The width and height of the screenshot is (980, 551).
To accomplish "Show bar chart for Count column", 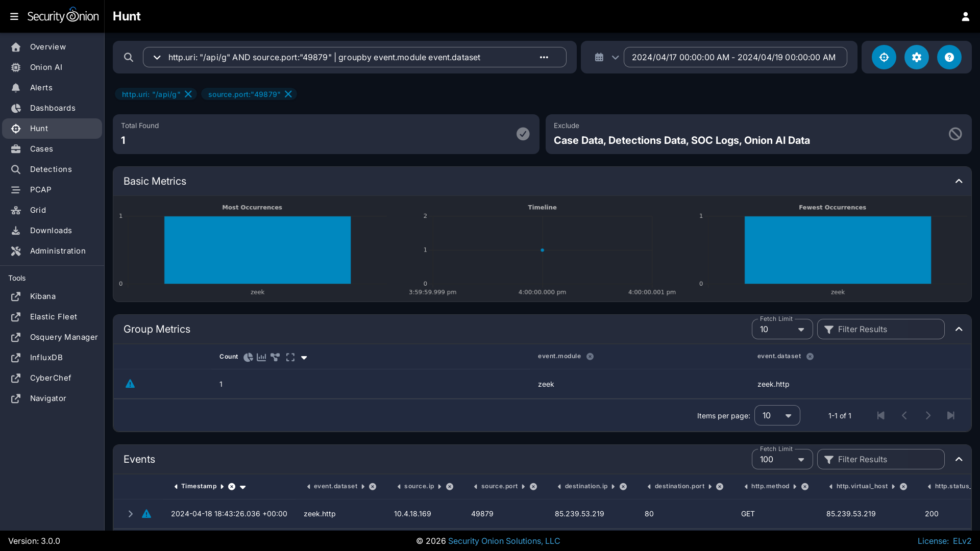I will 261,357.
